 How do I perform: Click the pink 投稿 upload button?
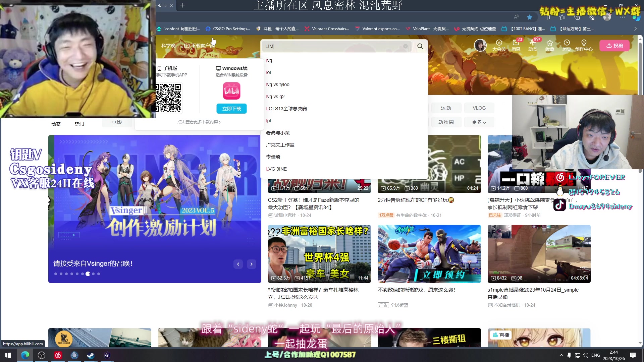tap(615, 46)
